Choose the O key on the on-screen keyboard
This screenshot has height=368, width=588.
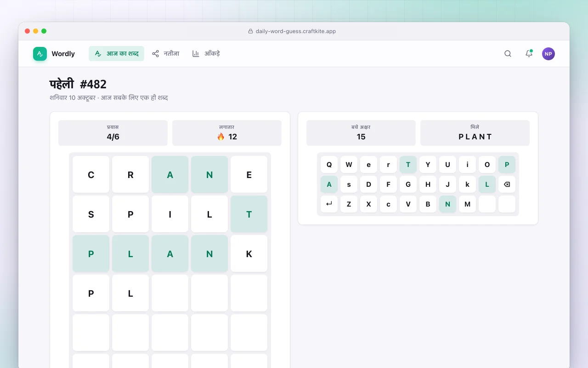pos(487,165)
